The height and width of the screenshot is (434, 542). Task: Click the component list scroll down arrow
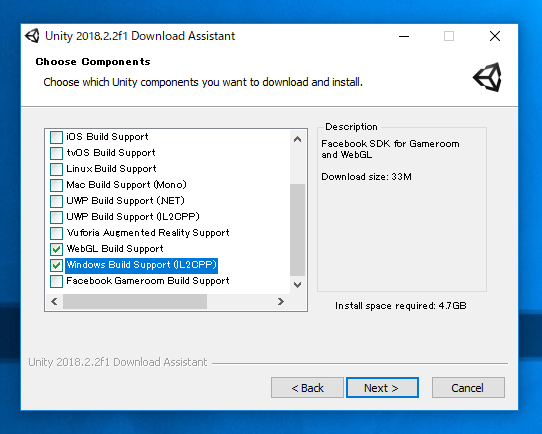(297, 285)
